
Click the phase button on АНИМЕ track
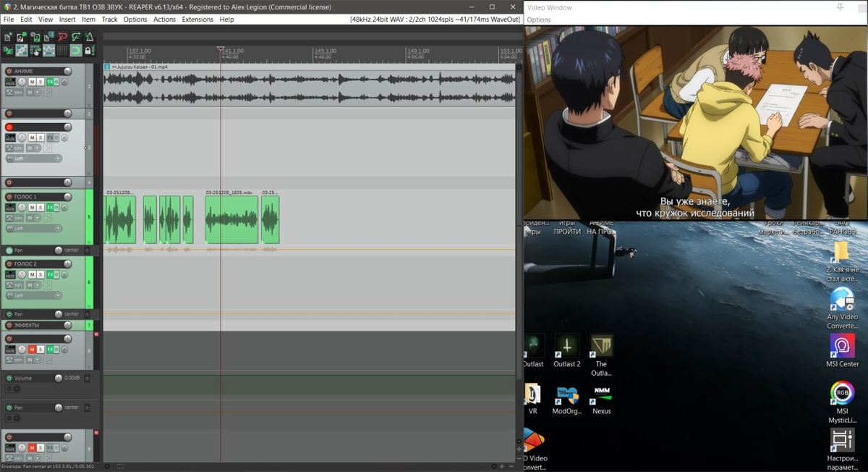64,82
